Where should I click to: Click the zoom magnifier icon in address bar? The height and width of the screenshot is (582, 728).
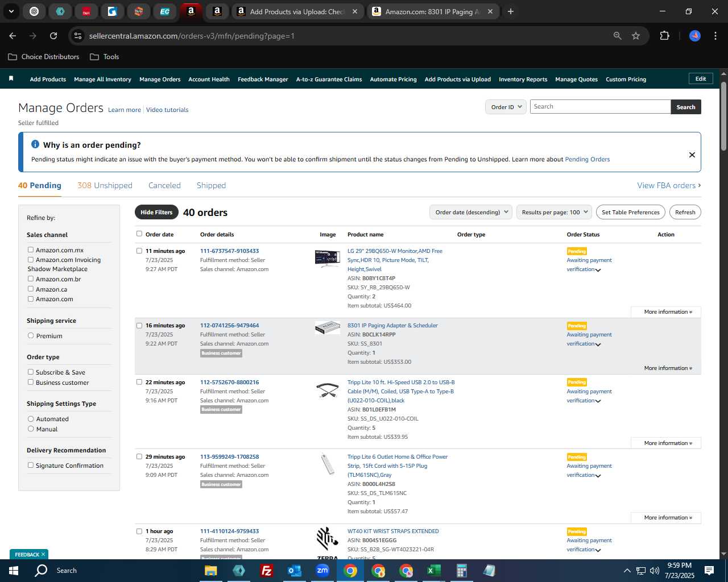coord(618,36)
